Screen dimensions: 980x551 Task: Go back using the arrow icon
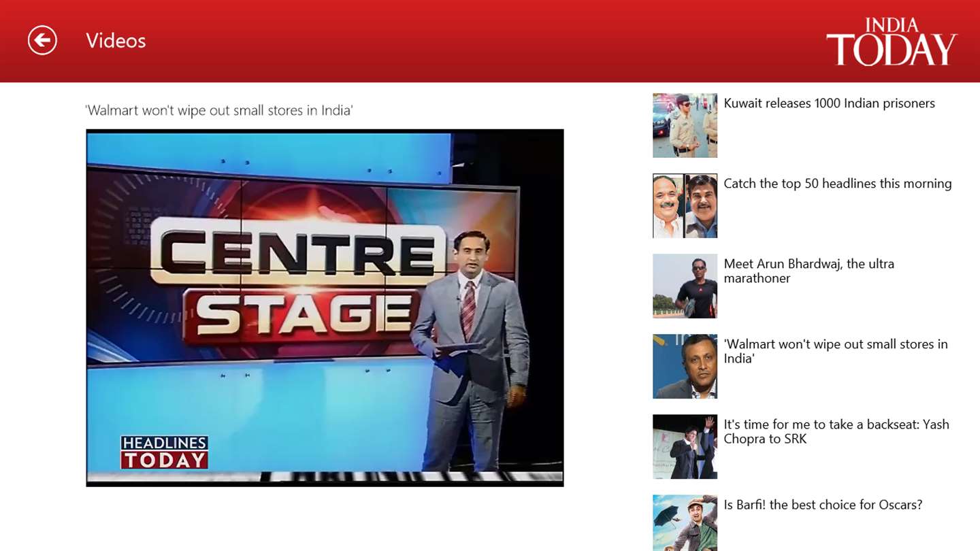[42, 40]
